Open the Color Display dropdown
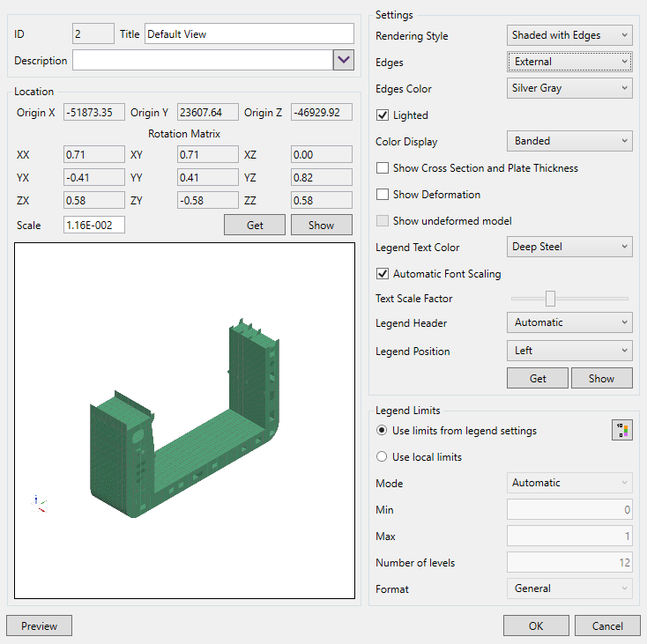 pos(569,141)
